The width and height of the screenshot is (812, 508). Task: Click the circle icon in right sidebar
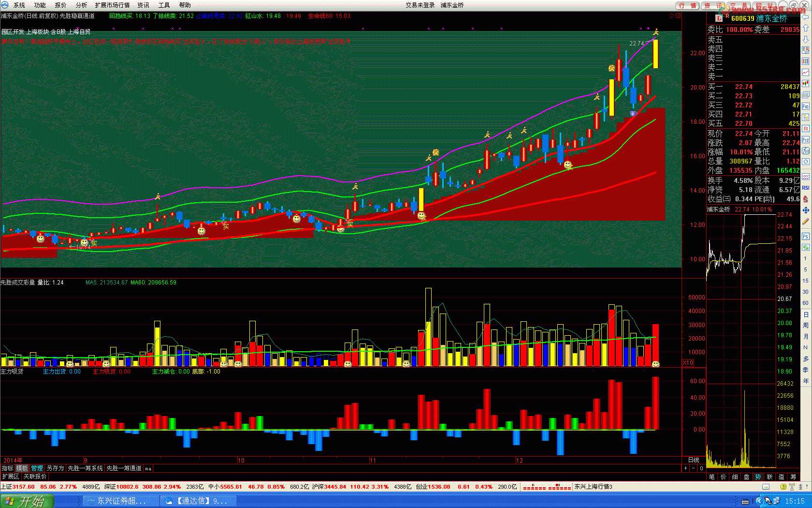coord(806,162)
